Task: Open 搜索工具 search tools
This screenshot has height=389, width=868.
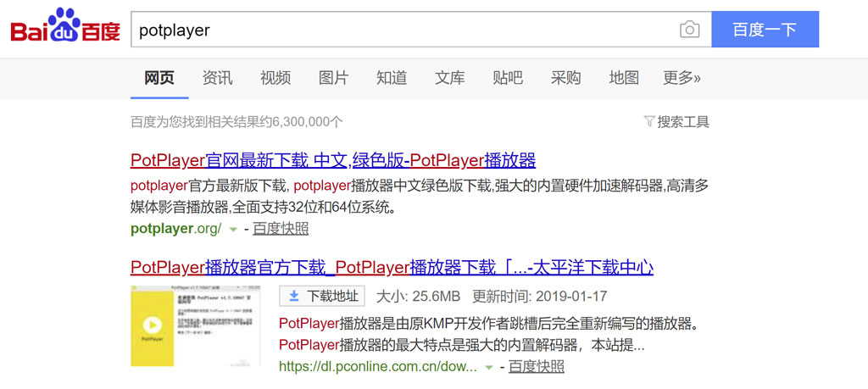Action: [x=683, y=122]
